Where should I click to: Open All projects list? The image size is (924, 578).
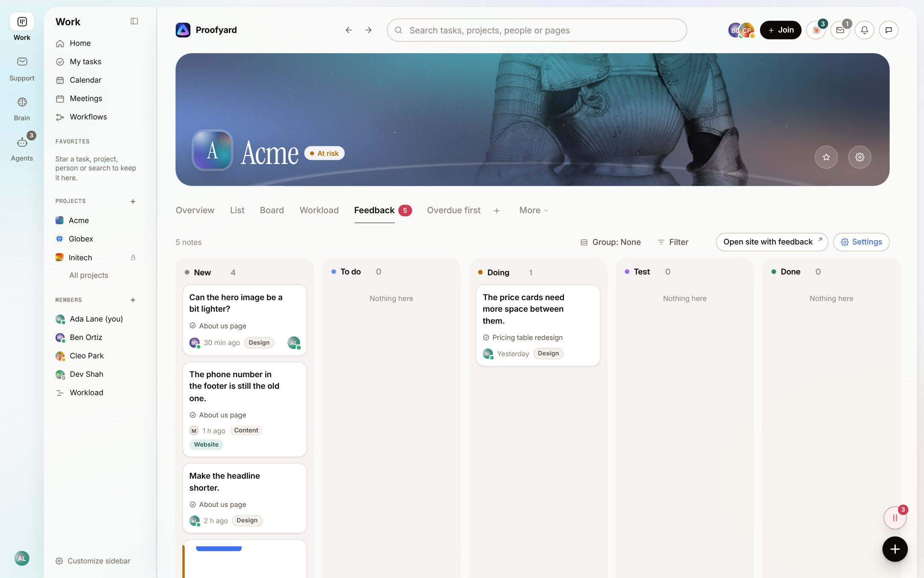coord(89,275)
